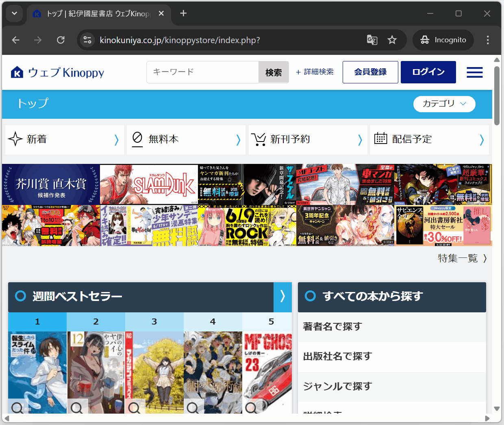Viewport: 504px width, 425px height.
Task: Open the 6/19 ROCK banner
Action: pyautogui.click(x=247, y=225)
